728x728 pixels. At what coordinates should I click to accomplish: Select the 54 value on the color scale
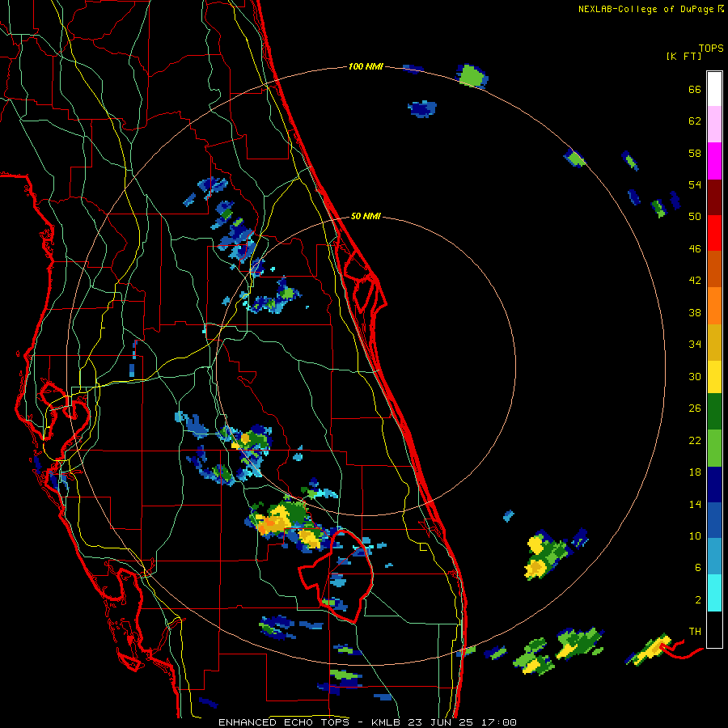pos(695,184)
